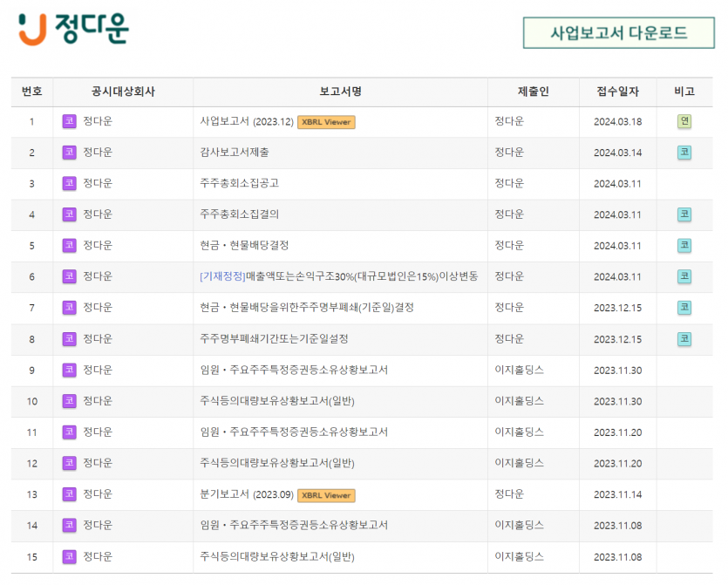Click the date 2024.03.14
The image size is (728, 585).
pyautogui.click(x=618, y=153)
